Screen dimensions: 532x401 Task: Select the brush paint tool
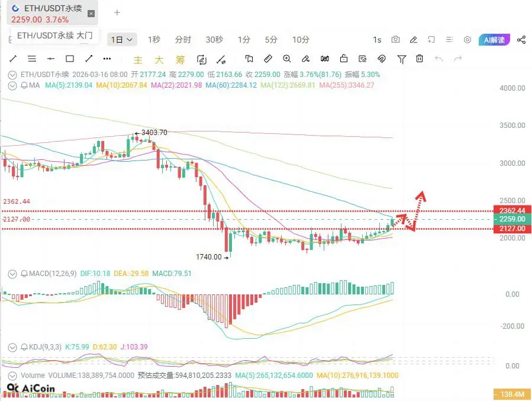pos(305,59)
